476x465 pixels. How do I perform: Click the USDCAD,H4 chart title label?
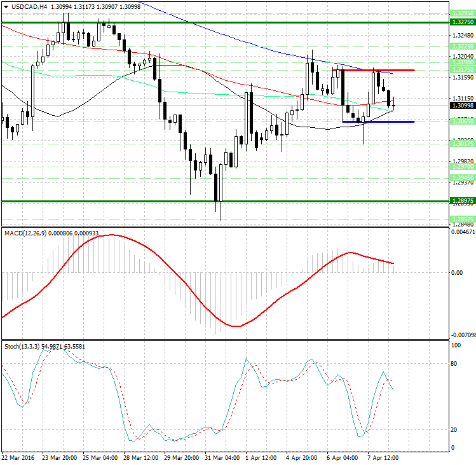pos(25,6)
